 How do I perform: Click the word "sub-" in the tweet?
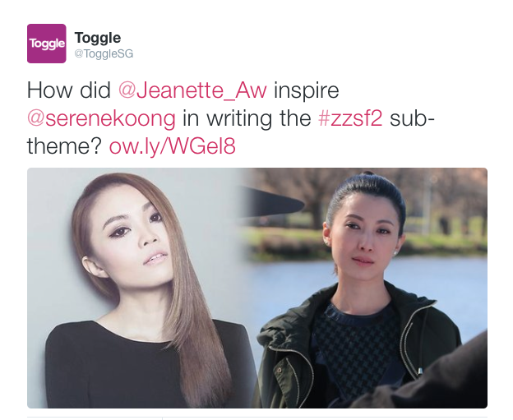(x=412, y=118)
